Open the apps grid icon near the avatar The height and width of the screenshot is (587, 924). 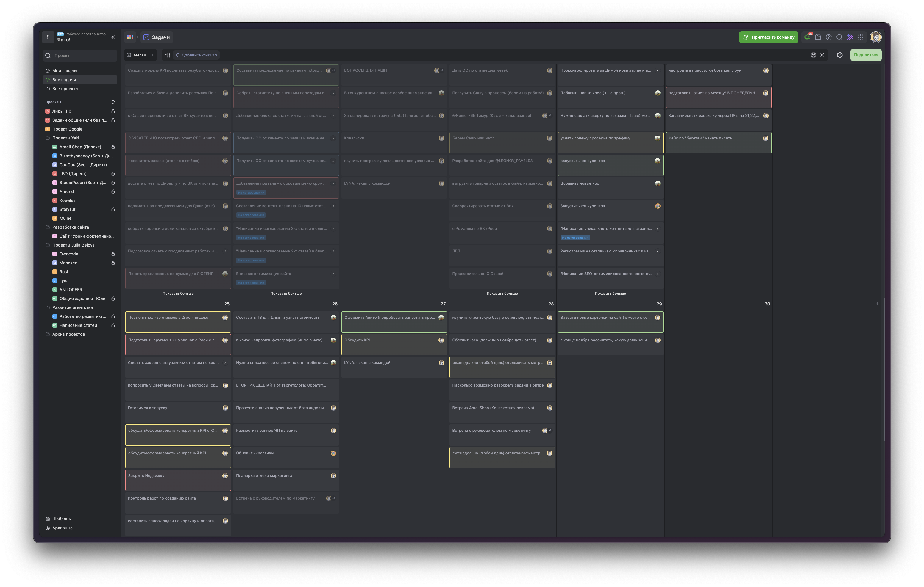pos(861,37)
